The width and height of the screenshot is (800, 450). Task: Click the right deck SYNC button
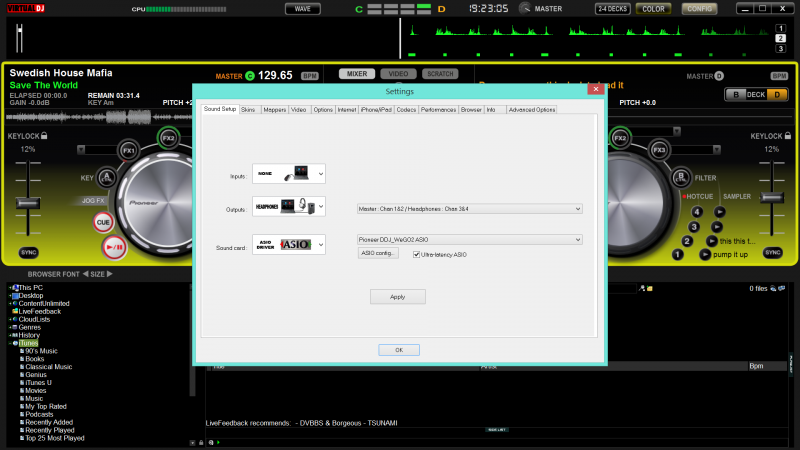tap(772, 252)
